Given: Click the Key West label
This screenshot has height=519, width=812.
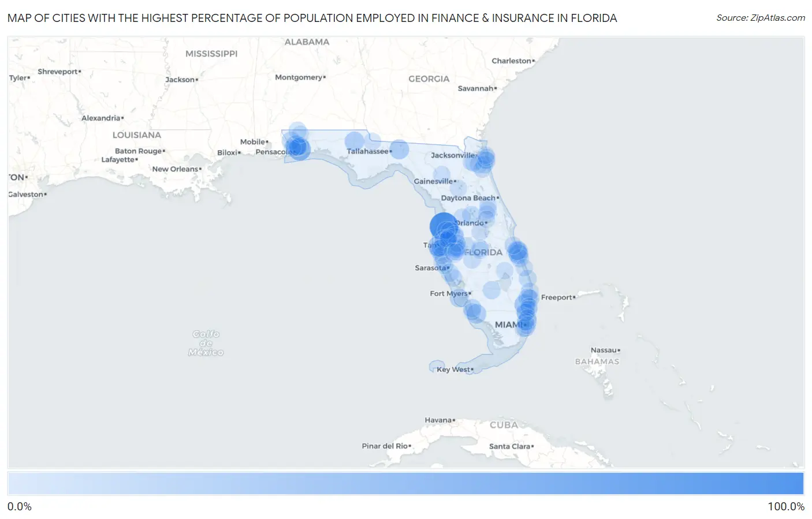Looking at the screenshot, I should [x=453, y=369].
